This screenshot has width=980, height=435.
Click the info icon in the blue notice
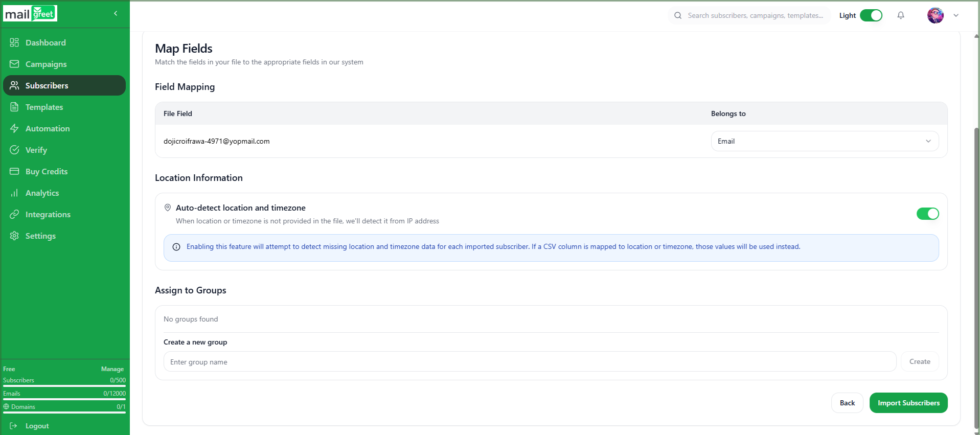176,247
